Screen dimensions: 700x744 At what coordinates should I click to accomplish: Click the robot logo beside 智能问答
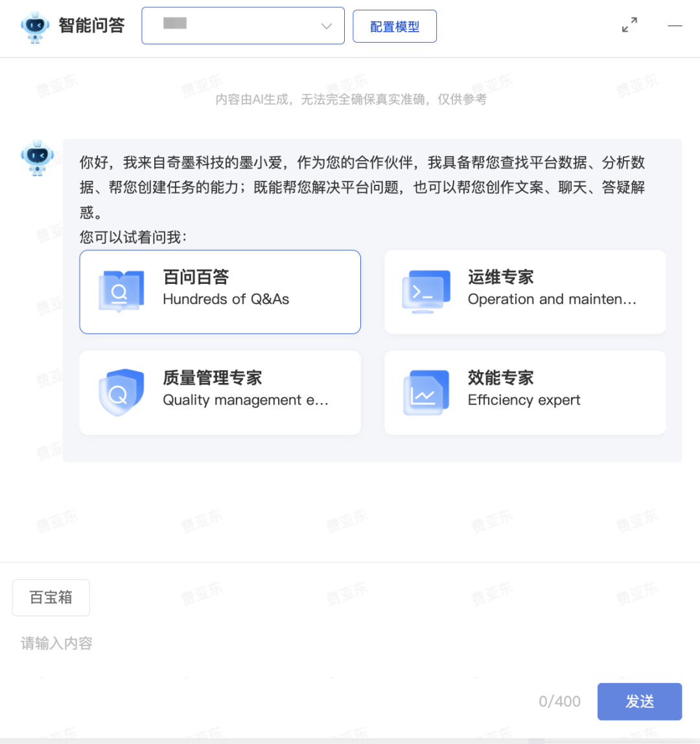pyautogui.click(x=35, y=27)
